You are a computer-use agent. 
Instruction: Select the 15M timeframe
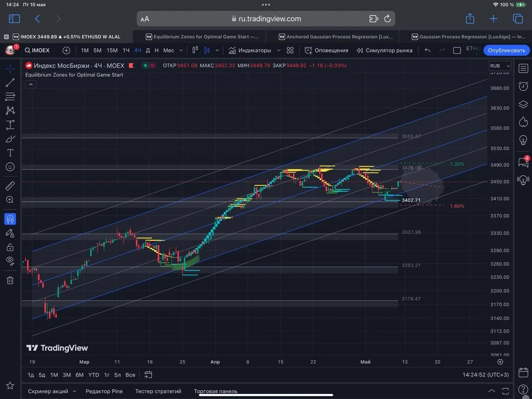click(x=112, y=50)
